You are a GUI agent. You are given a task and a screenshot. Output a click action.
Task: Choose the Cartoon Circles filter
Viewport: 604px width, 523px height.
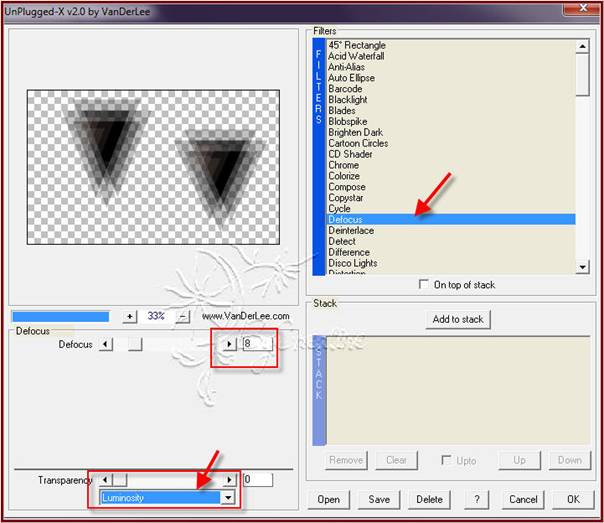[x=358, y=143]
